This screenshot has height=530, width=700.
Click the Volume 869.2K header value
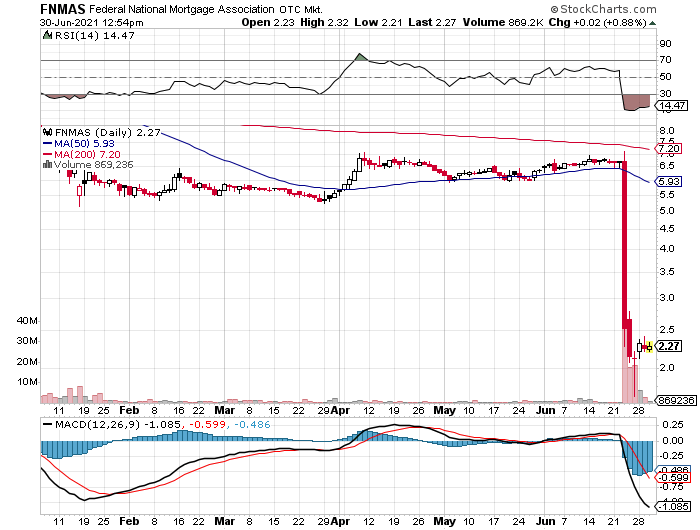(503, 22)
